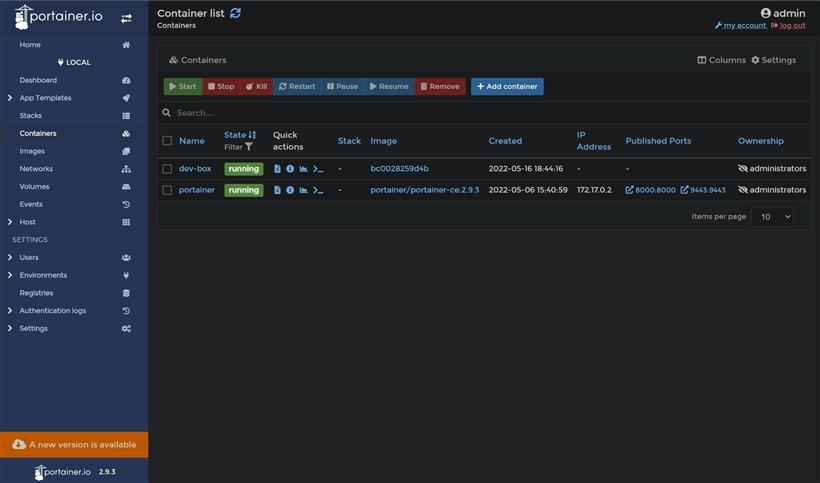
Task: Click the new version available banner
Action: (x=74, y=445)
